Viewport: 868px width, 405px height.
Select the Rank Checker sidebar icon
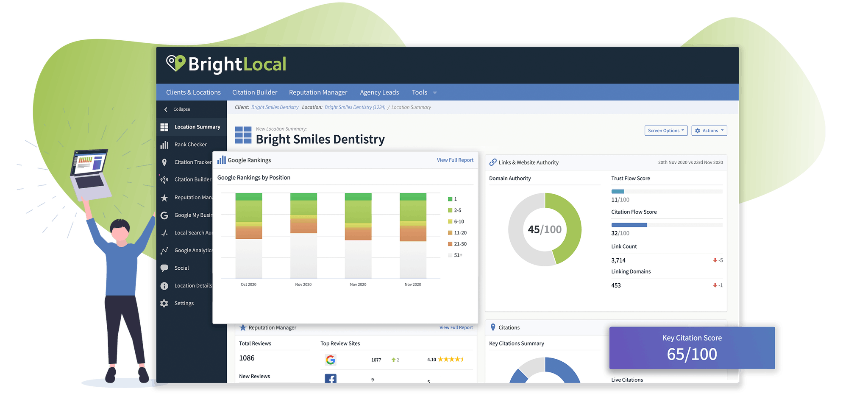pyautogui.click(x=165, y=144)
